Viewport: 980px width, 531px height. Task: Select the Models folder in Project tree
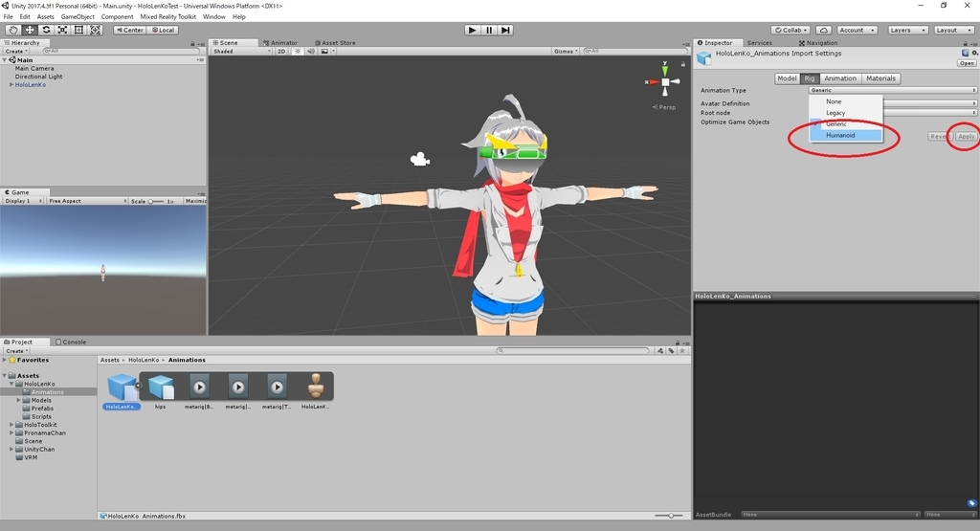point(41,401)
